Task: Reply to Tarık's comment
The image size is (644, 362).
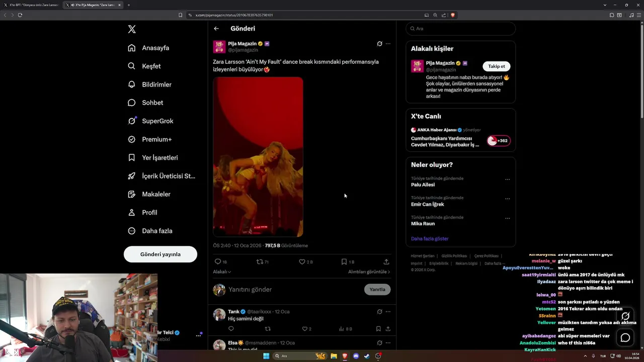Action: (231, 329)
